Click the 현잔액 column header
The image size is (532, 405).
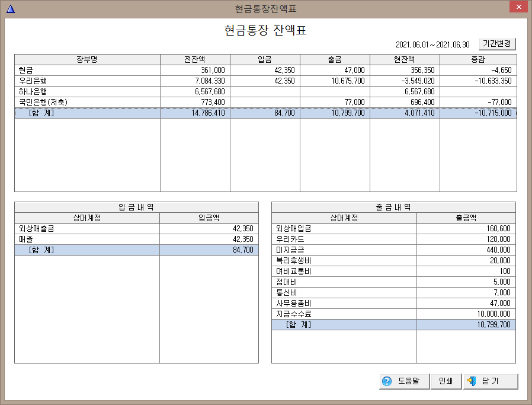(405, 59)
